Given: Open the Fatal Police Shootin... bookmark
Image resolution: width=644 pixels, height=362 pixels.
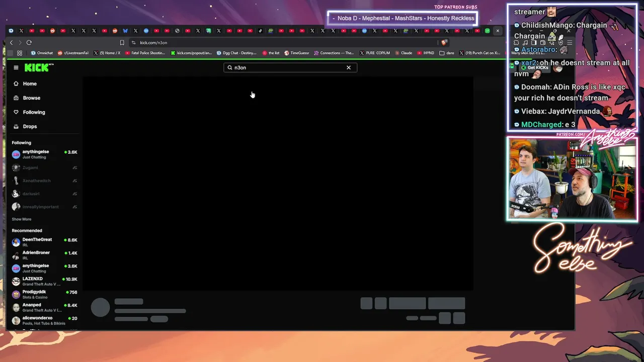Looking at the screenshot, I should [145, 53].
